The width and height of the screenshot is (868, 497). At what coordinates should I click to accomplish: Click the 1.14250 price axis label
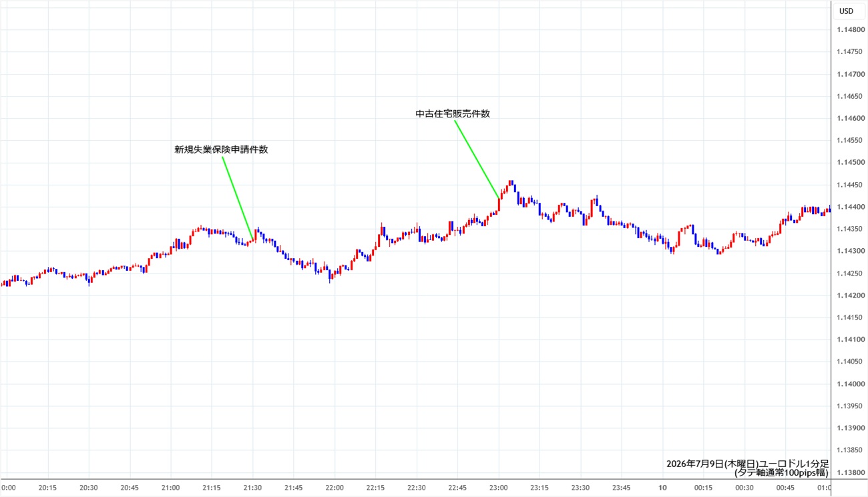click(850, 273)
